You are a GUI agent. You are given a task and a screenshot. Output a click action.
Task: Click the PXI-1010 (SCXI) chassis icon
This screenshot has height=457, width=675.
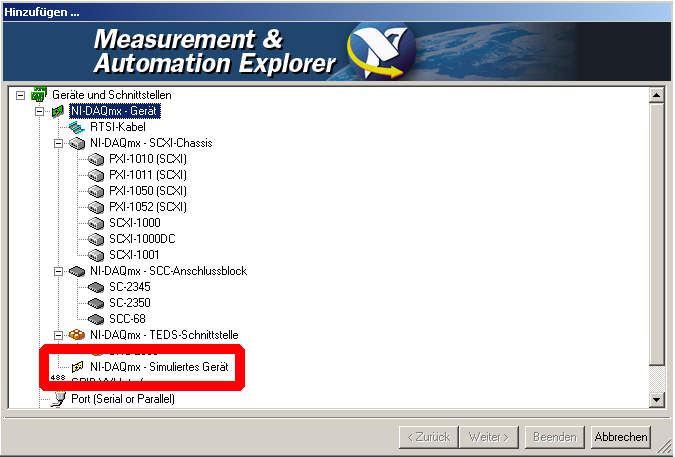96,159
